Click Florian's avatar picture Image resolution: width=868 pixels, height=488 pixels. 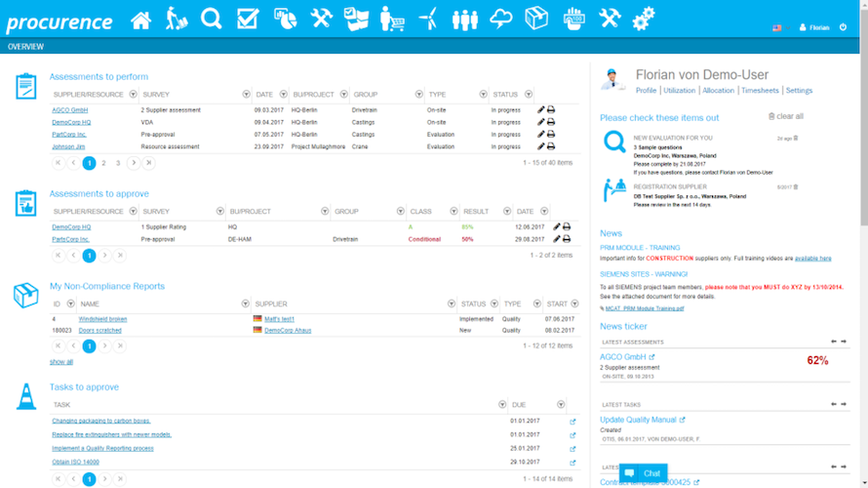(x=612, y=80)
